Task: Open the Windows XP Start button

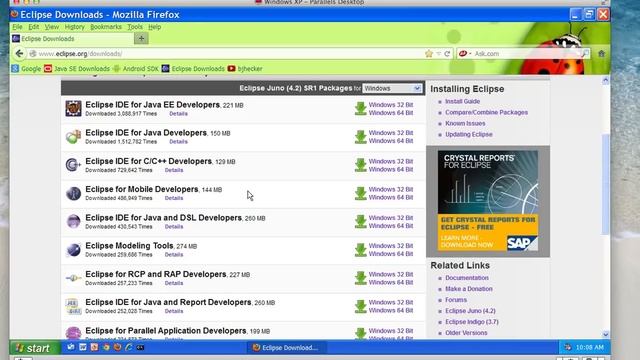Action: coord(34,348)
